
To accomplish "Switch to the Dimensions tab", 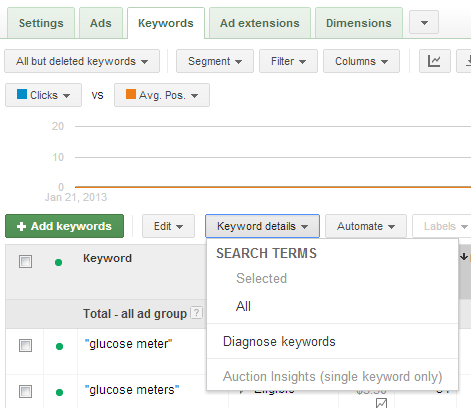I will [359, 23].
